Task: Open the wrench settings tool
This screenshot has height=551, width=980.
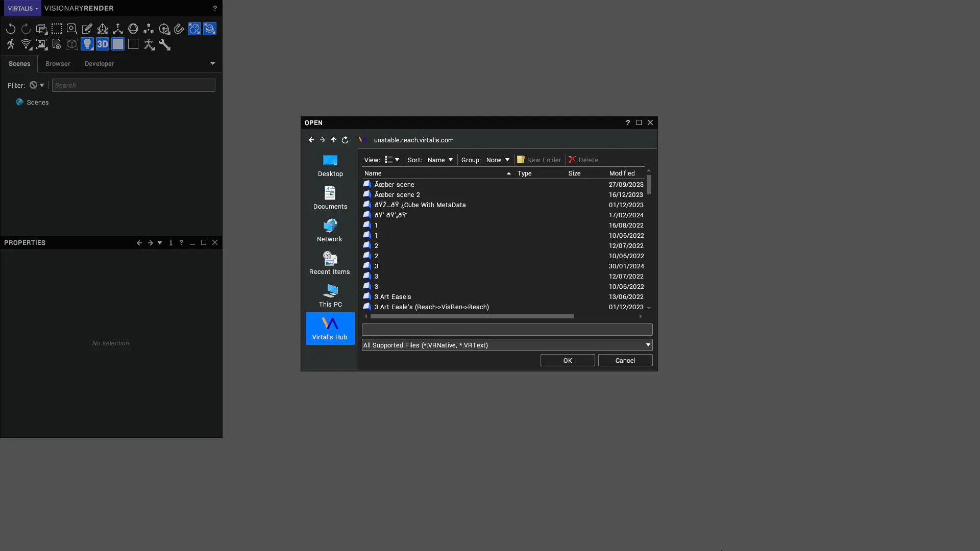Action: coord(164,44)
